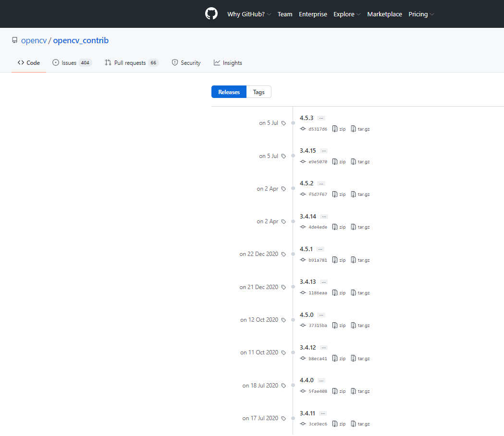Download tar.gz for release 3.4.14
Viewport: 504px width, 436px height.
point(360,227)
